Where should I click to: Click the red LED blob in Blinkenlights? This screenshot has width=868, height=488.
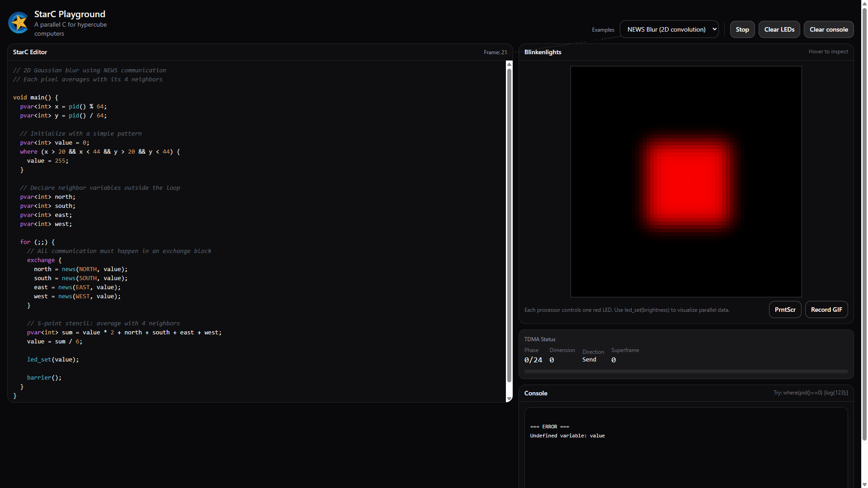click(686, 183)
